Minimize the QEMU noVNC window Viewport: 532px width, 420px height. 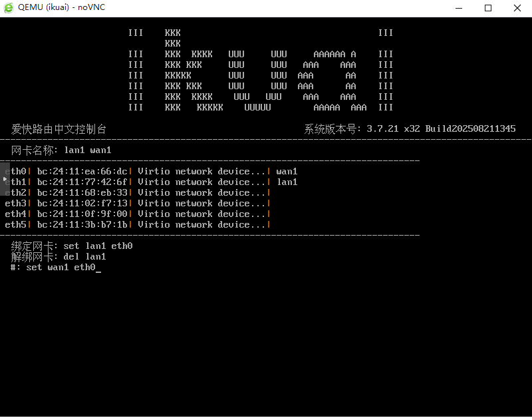(x=459, y=8)
